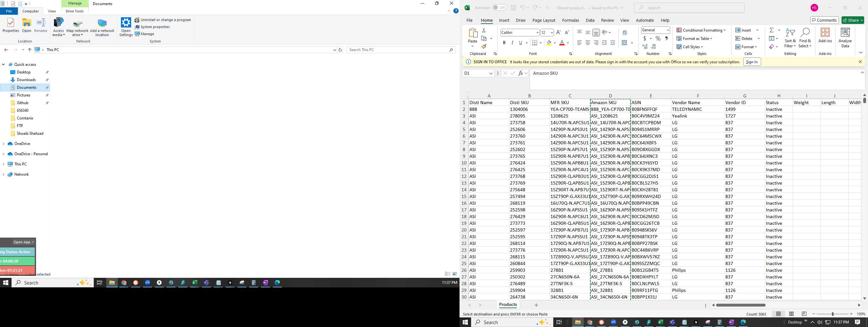Click System properties in File Explorer ribbon

click(152, 27)
